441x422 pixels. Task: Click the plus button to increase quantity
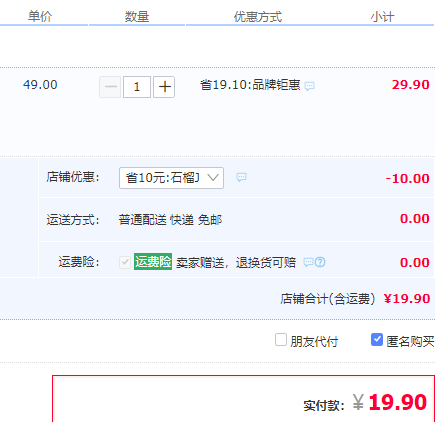click(164, 87)
